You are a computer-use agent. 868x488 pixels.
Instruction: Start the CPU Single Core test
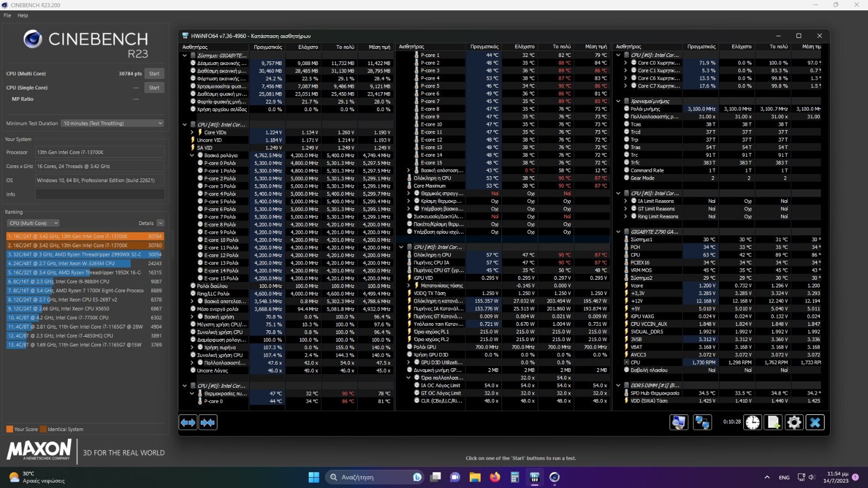tap(155, 88)
